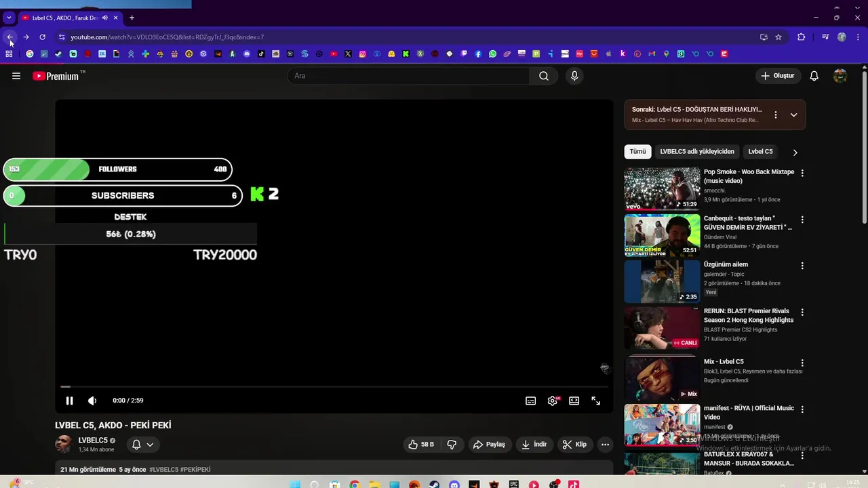Open RERUN BLAST Premier live thumbnail
This screenshot has height=488, width=868.
coord(662,328)
